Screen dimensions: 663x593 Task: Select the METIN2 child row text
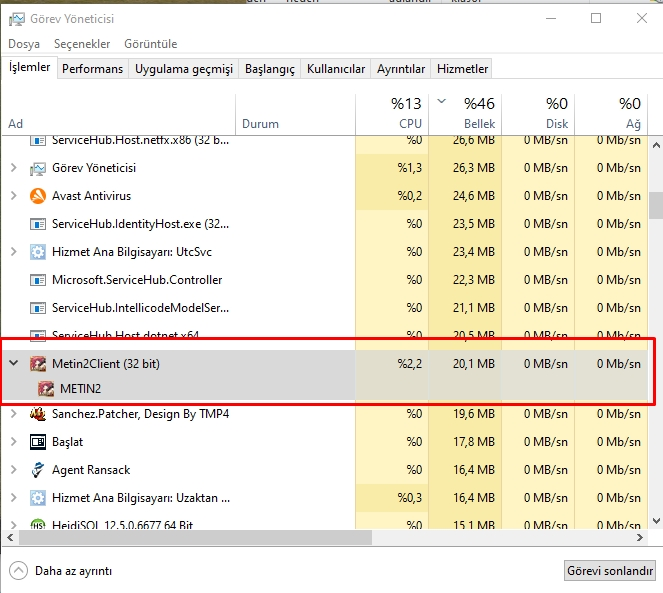coord(80,389)
